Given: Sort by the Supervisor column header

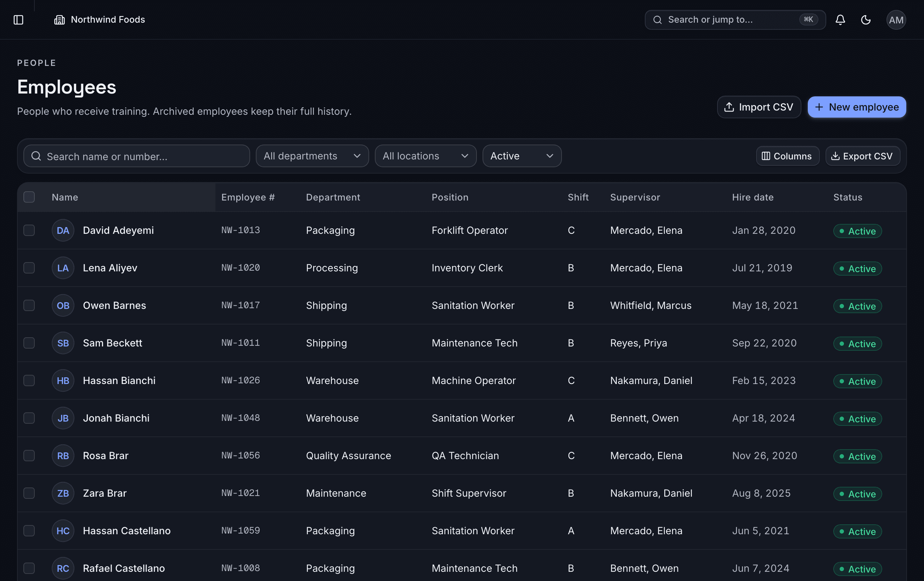Looking at the screenshot, I should click(635, 197).
